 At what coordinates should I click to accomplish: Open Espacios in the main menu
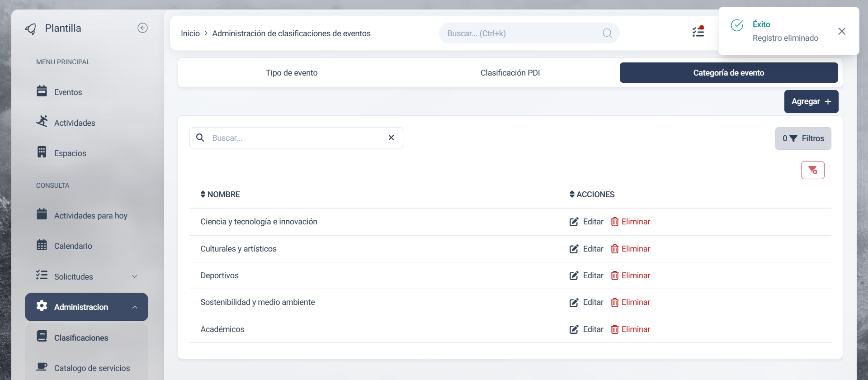pos(86,153)
